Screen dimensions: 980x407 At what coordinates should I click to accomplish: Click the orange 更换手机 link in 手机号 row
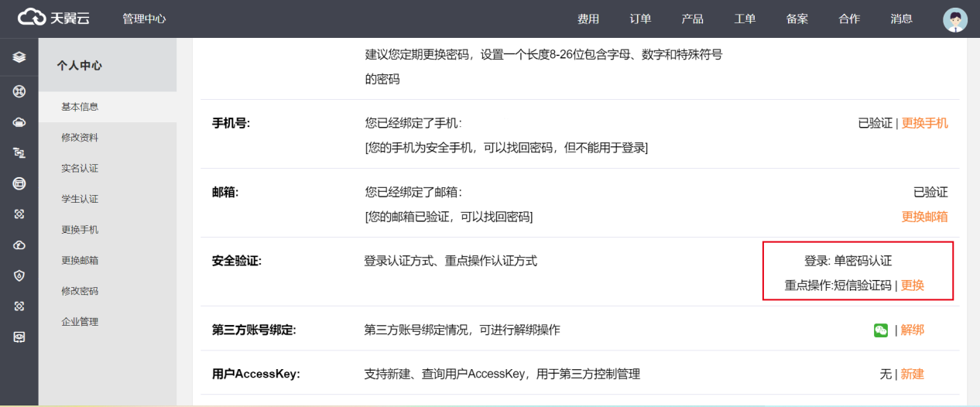coord(924,123)
